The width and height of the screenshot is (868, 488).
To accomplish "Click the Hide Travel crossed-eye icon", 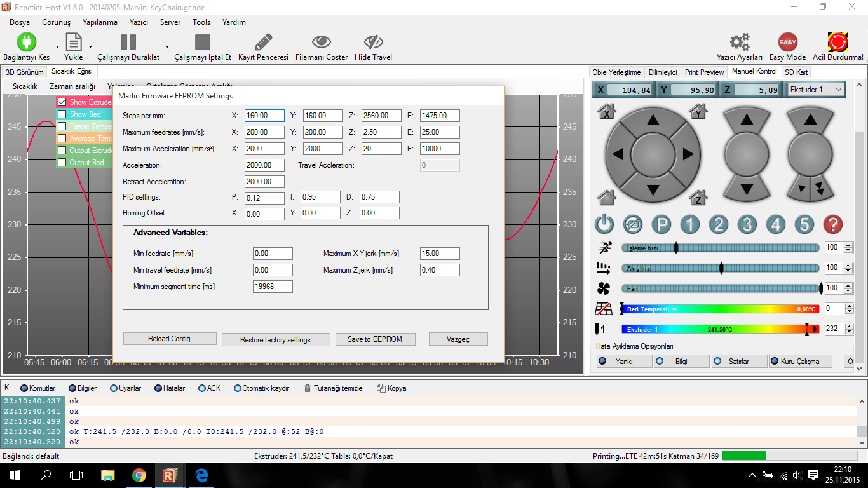I will point(373,42).
